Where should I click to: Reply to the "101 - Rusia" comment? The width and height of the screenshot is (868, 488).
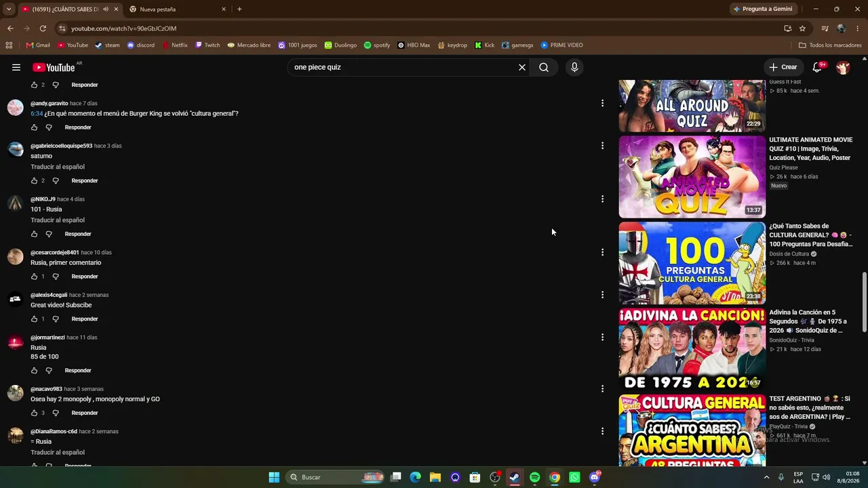[78, 234]
